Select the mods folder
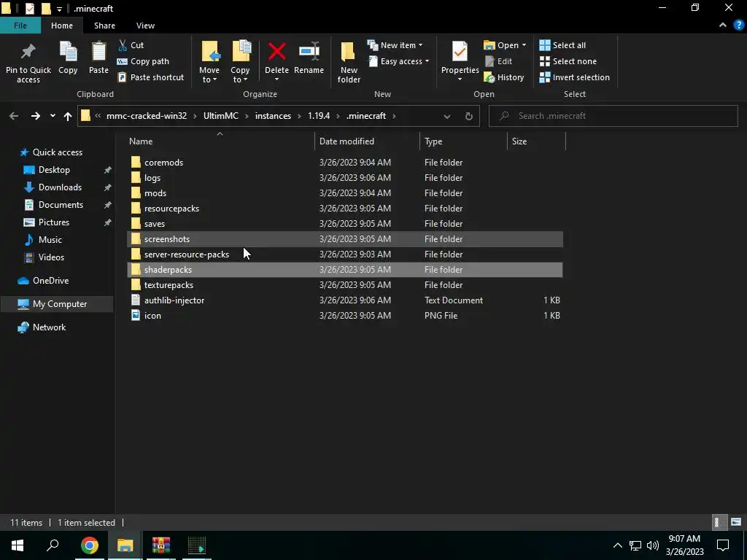Screen dimensions: 747x560 (345, 192)
